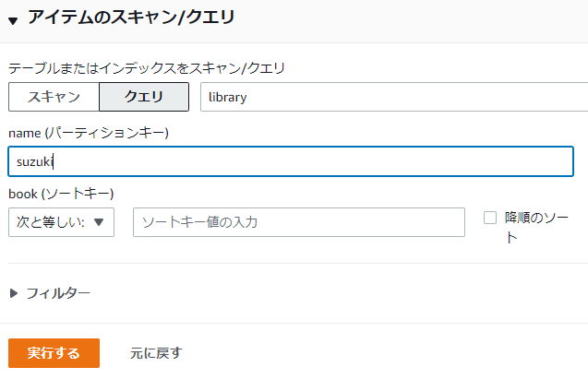Switch to スキャン mode
This screenshot has width=588, height=379.
pos(54,97)
